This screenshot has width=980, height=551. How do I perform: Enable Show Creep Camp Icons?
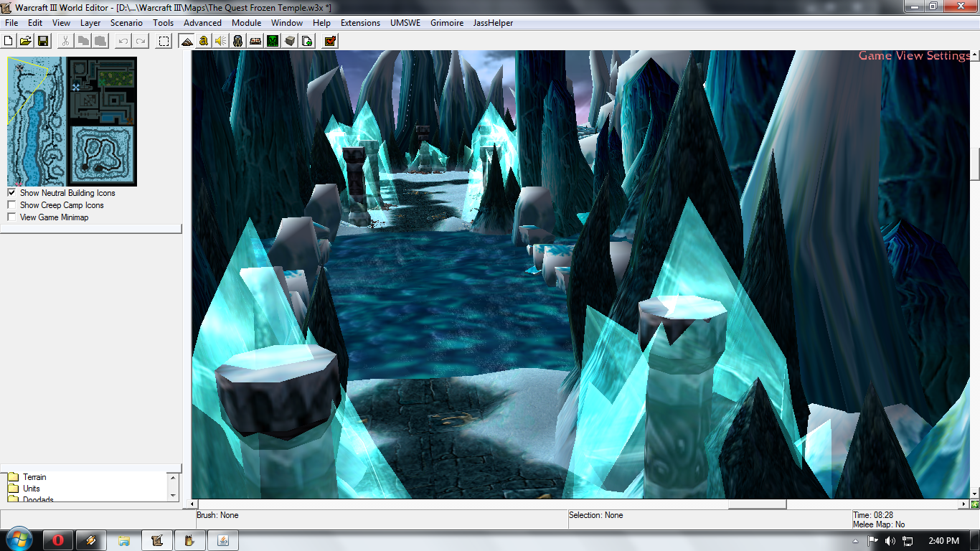11,205
